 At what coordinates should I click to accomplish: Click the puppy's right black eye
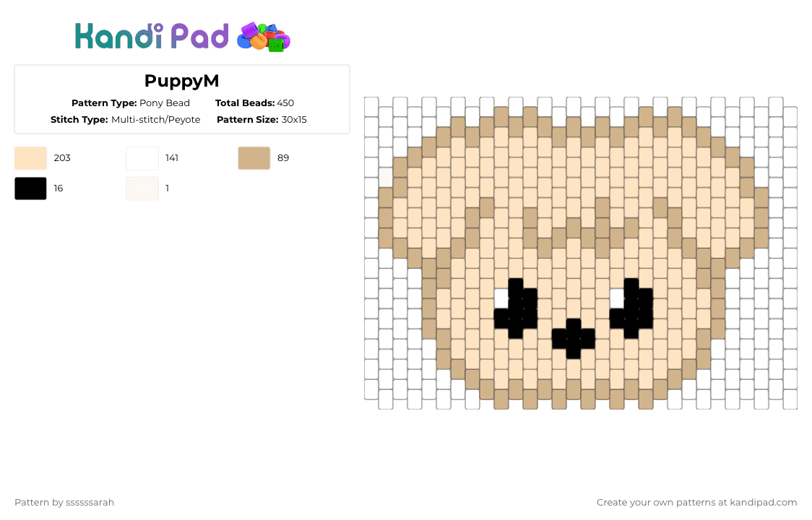[x=631, y=308]
